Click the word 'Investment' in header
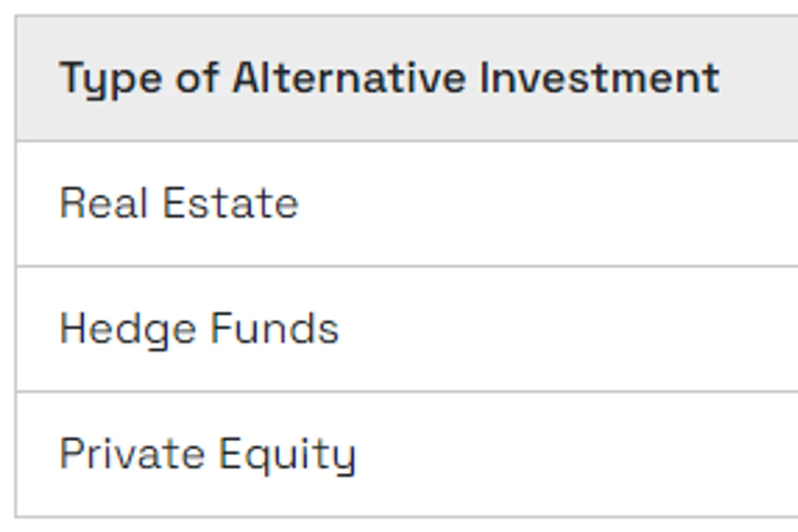The width and height of the screenshot is (798, 532). [x=598, y=78]
